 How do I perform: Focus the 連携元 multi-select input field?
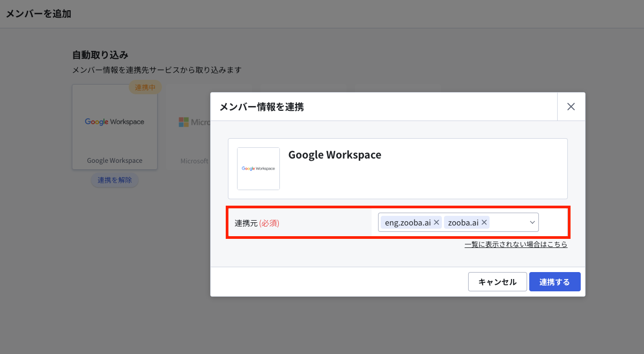click(x=458, y=222)
